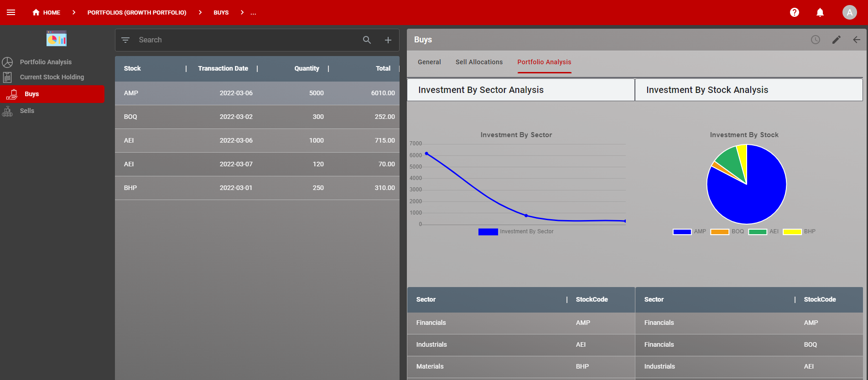Viewport: 868px width, 380px height.
Task: Sort sector analysis table by Sector header
Action: (x=426, y=299)
